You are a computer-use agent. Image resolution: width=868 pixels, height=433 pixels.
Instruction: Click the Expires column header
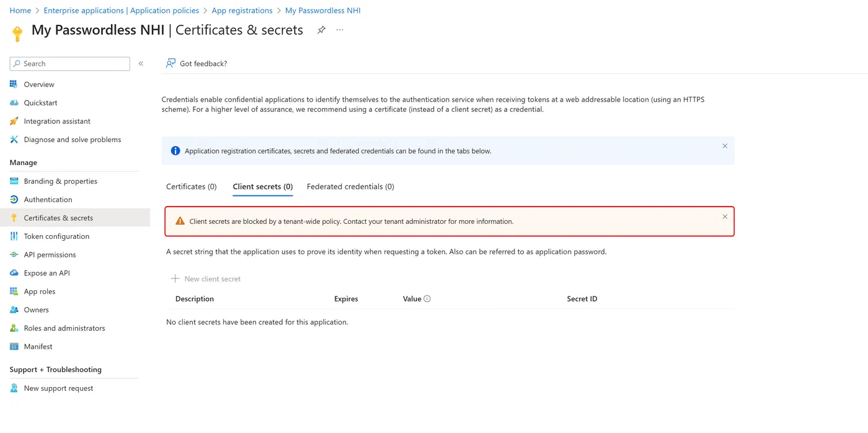[x=346, y=299]
